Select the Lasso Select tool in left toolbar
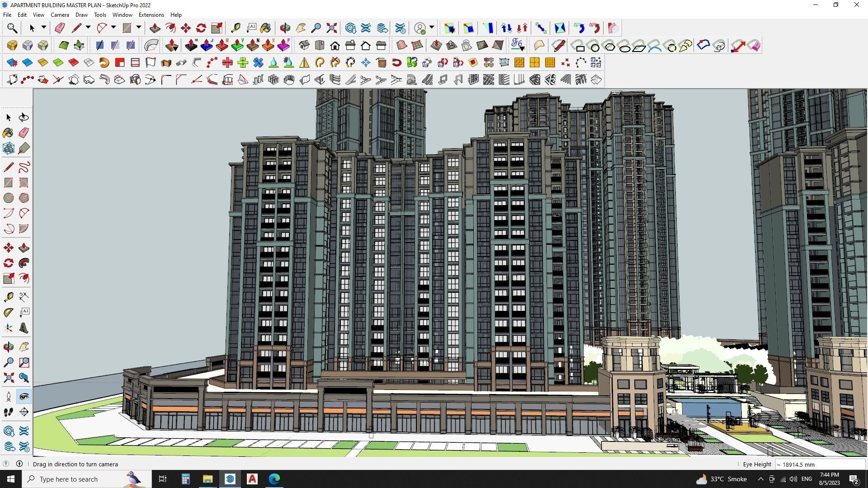This screenshot has height=488, width=868. (24, 117)
